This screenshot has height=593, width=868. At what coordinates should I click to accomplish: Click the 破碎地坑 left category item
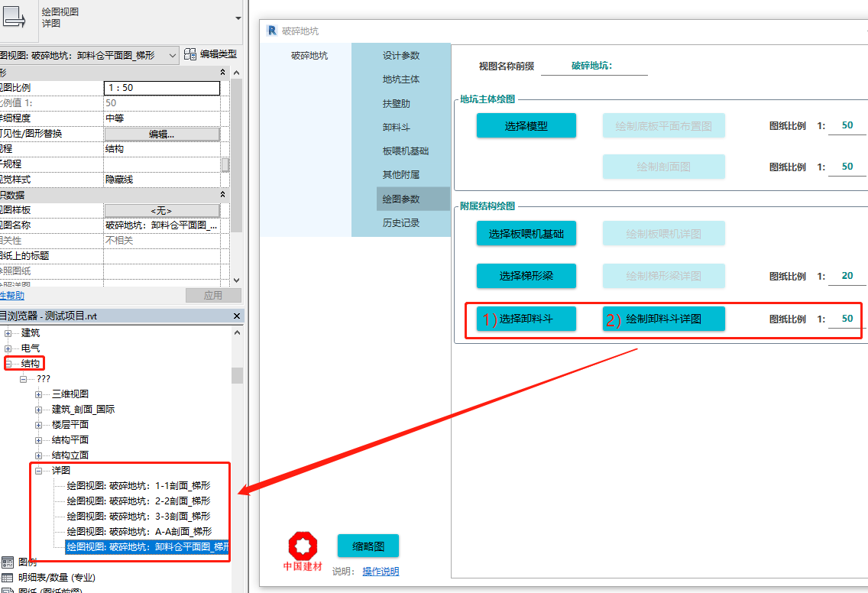pos(309,55)
